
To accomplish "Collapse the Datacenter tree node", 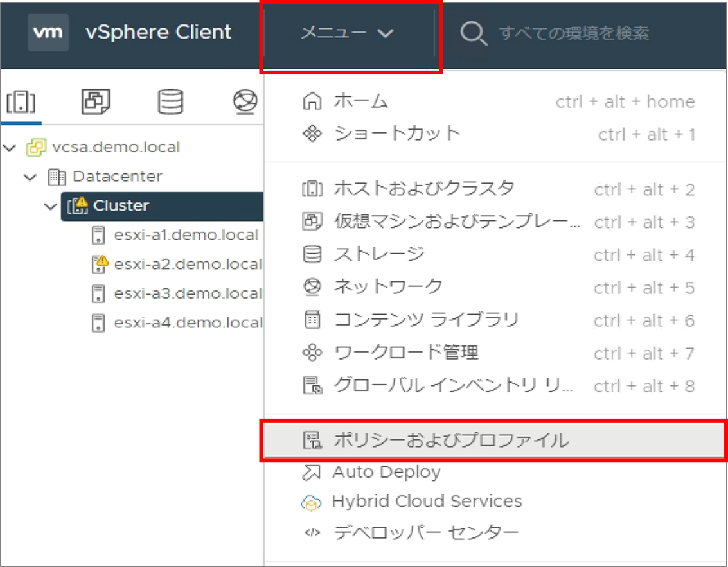I will click(30, 177).
